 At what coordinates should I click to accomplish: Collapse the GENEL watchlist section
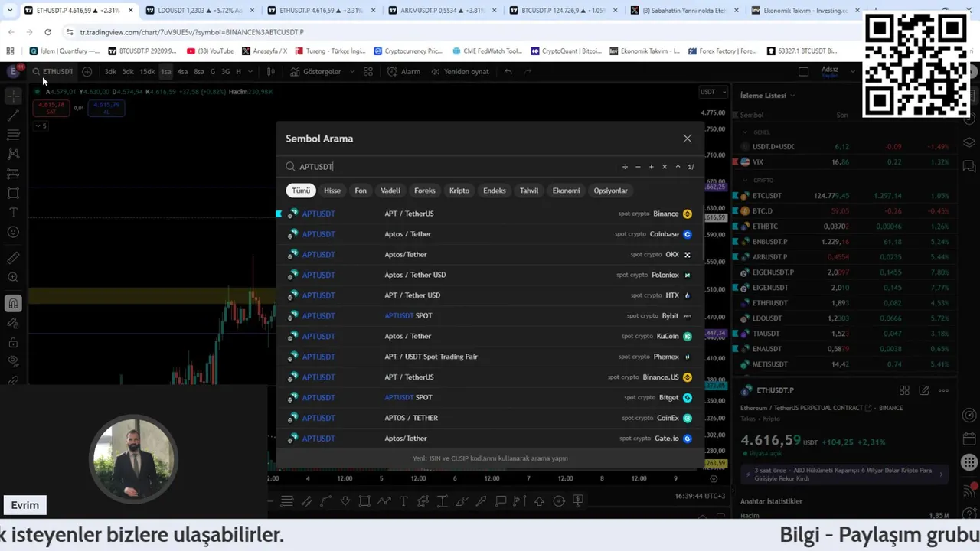point(745,132)
